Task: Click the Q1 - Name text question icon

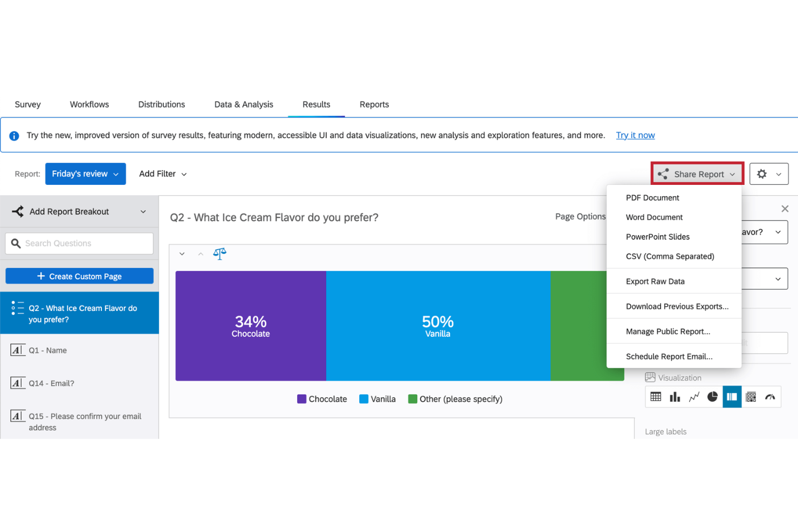Action: click(x=18, y=350)
